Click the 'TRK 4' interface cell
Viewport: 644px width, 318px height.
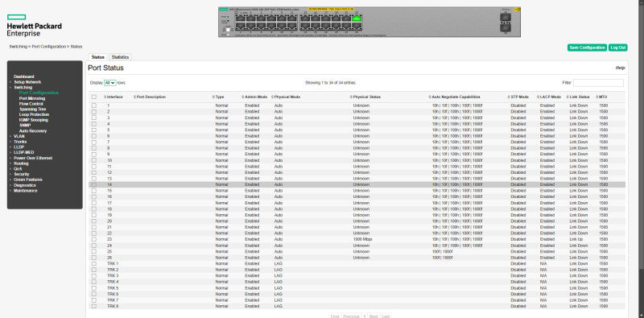(x=113, y=282)
